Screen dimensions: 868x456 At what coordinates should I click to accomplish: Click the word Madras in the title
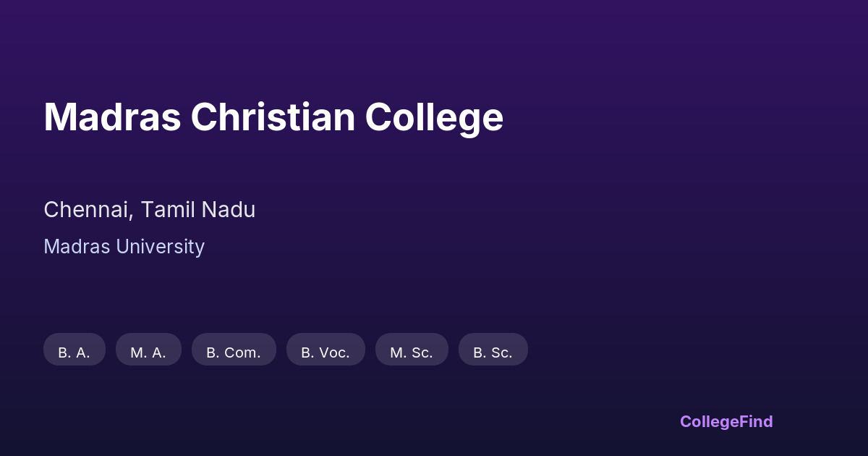tap(112, 117)
